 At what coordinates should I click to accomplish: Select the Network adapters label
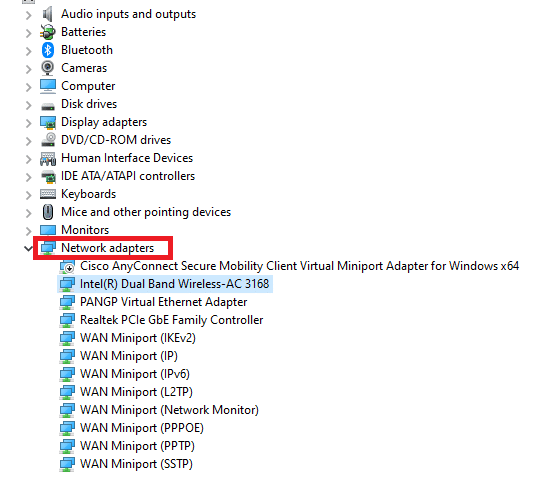[108, 248]
